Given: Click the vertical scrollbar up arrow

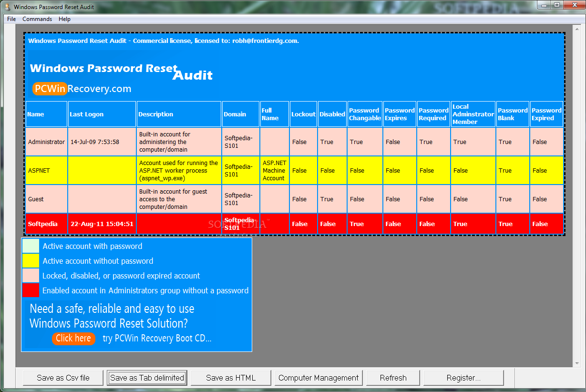Looking at the screenshot, I should tap(577, 28).
